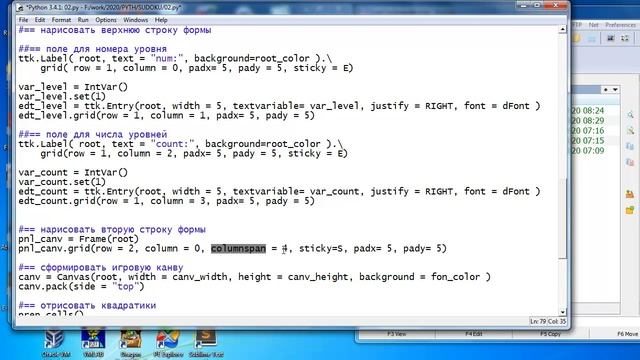Open the Sublime Text desktop shortcut
The image size is (640, 360).
206,343
